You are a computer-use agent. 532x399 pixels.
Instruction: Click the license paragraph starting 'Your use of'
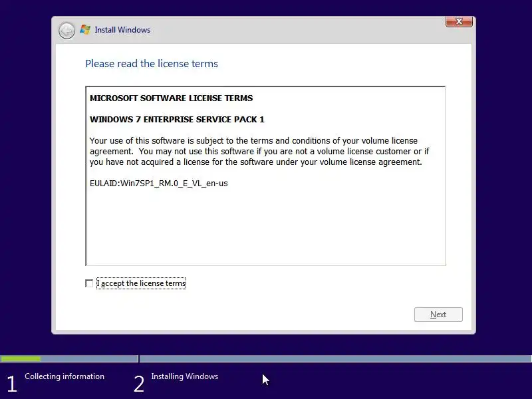pos(259,152)
